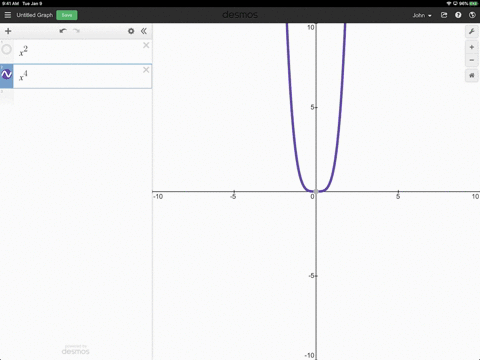Open expression list settings gear
The height and width of the screenshot is (360, 480).
pos(131,31)
